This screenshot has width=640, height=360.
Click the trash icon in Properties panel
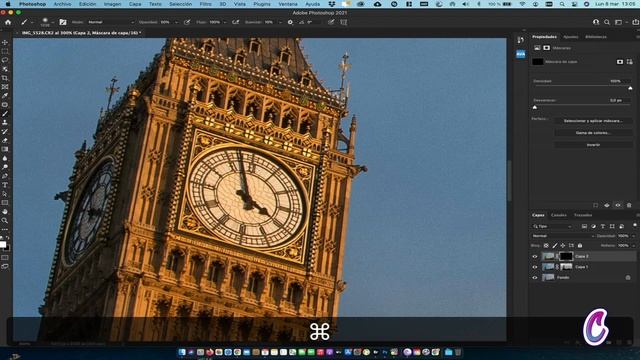click(629, 205)
